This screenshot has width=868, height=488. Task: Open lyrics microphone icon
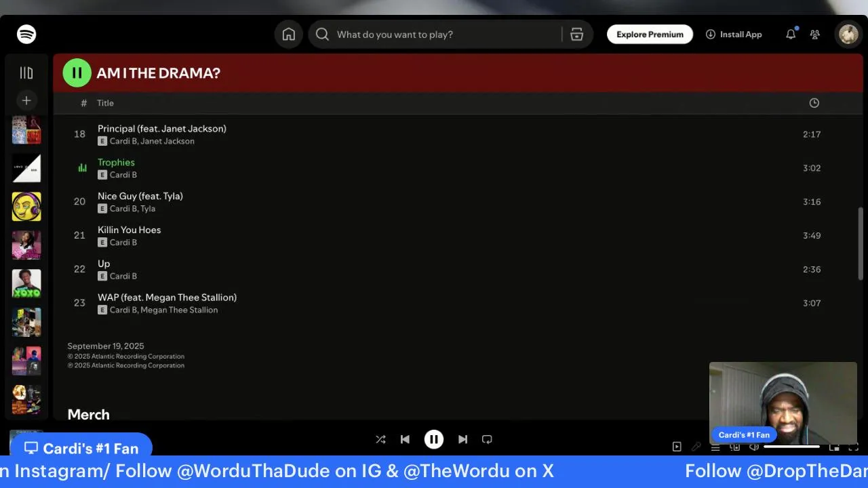696,447
